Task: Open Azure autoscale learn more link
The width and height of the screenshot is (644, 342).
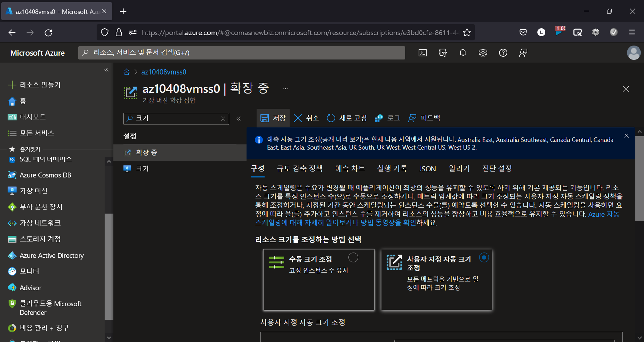Action: (437, 218)
